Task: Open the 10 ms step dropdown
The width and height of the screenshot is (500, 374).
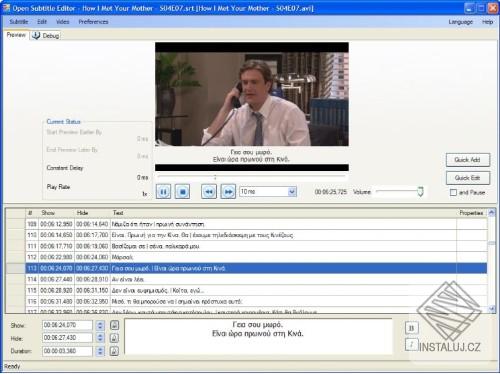Action: [x=292, y=192]
